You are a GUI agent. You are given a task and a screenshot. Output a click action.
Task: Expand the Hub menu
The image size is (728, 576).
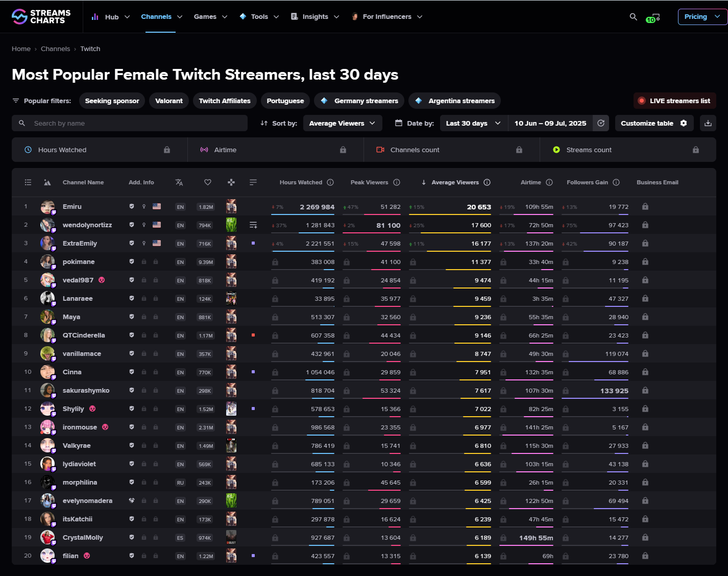coord(111,17)
